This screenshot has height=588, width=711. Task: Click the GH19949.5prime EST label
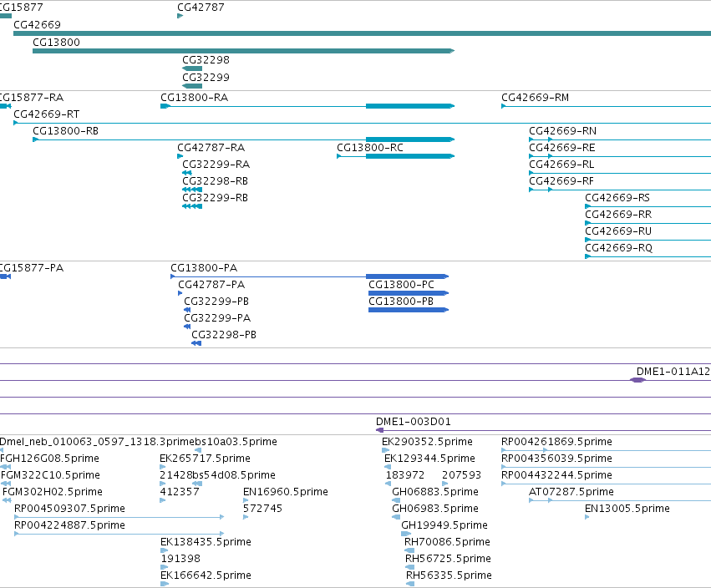pyautogui.click(x=444, y=526)
